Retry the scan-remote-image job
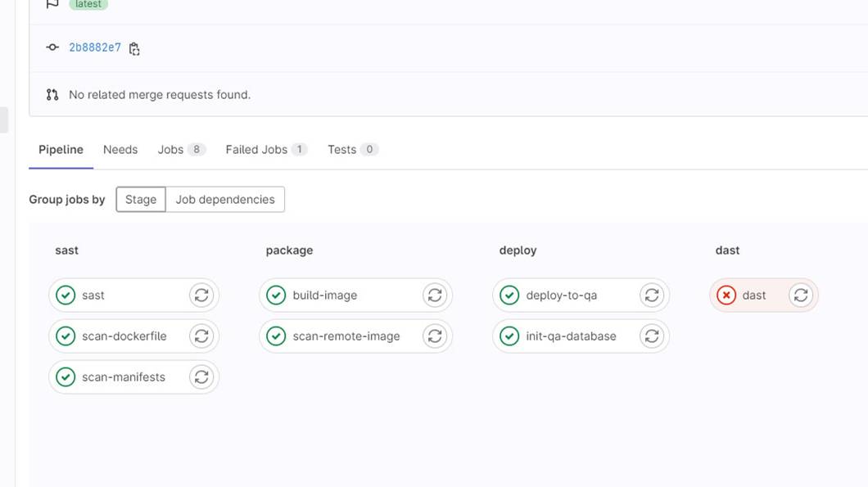This screenshot has height=487, width=868. (x=435, y=336)
